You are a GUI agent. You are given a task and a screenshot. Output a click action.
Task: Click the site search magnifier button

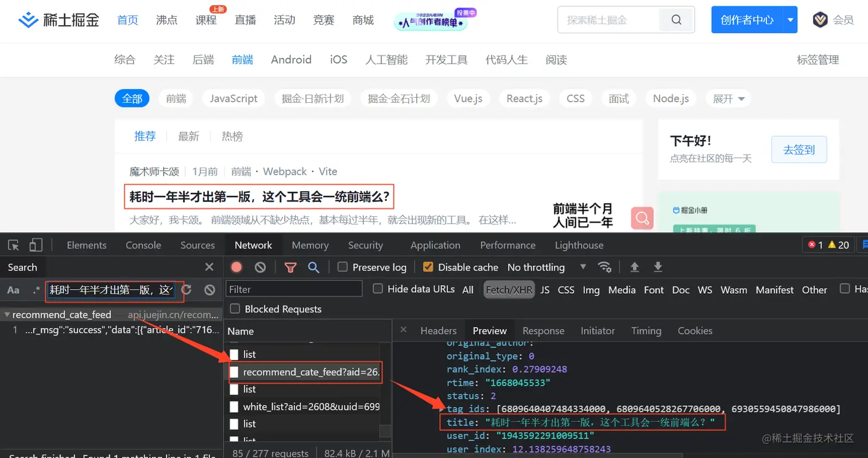pos(676,20)
